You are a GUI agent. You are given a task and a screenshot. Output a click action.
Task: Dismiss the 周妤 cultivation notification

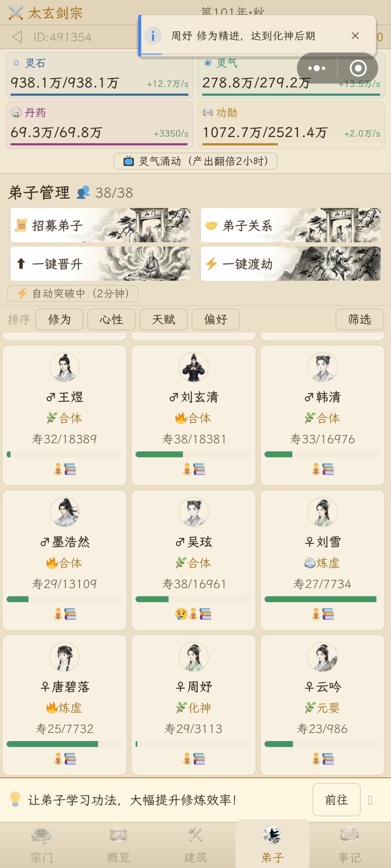pyautogui.click(x=355, y=35)
